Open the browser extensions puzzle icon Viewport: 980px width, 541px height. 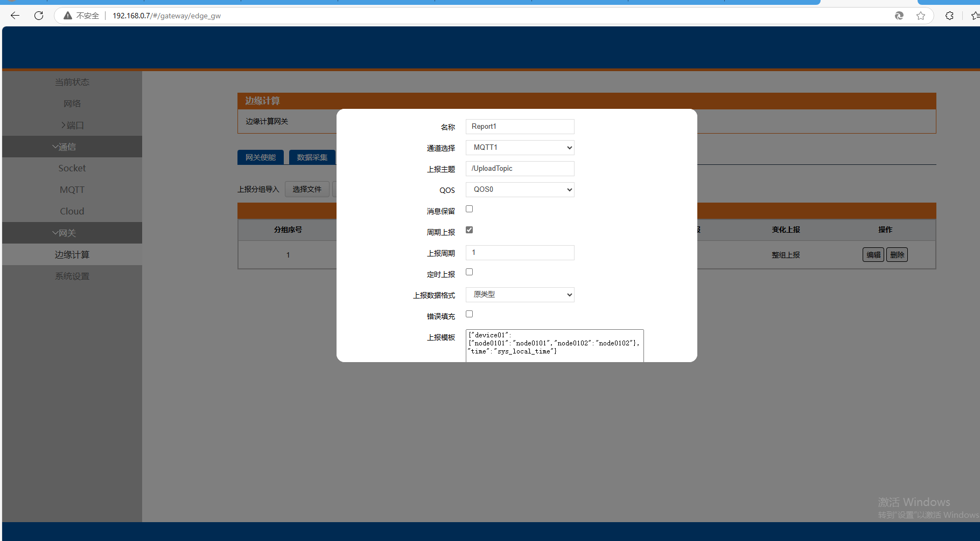point(949,16)
